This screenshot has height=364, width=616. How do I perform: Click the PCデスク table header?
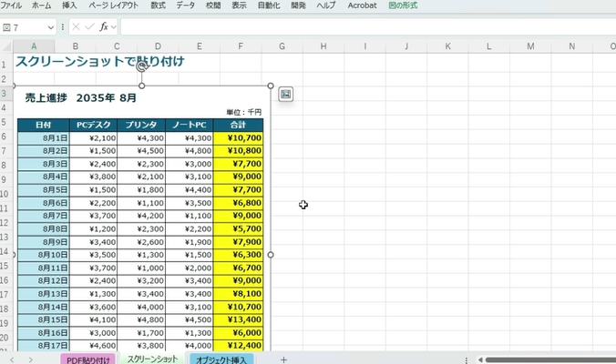click(94, 125)
